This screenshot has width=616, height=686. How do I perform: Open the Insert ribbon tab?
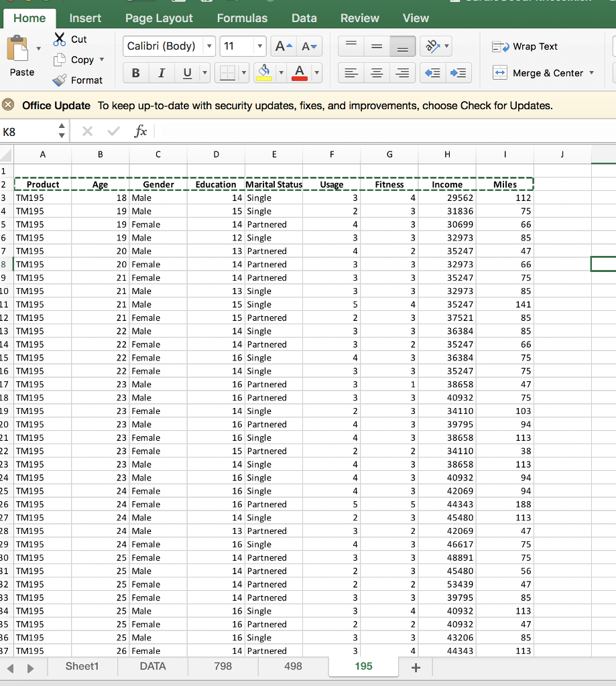coord(85,18)
